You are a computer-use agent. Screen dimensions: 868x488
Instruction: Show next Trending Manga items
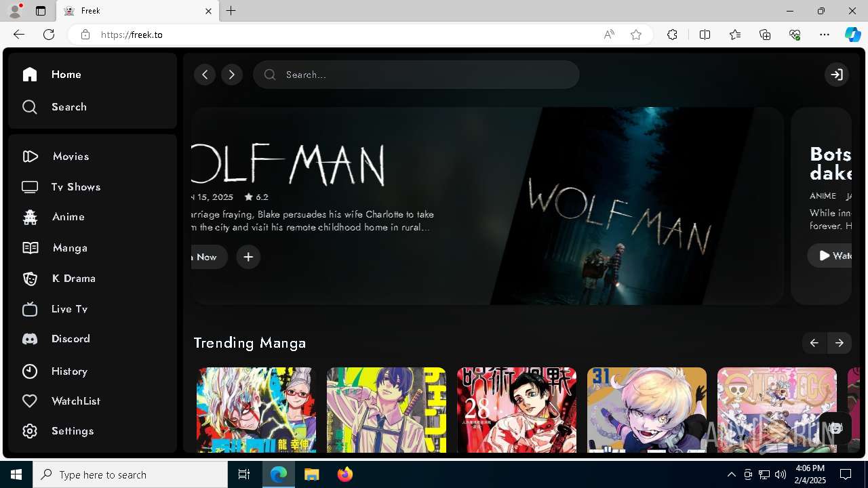pyautogui.click(x=840, y=343)
